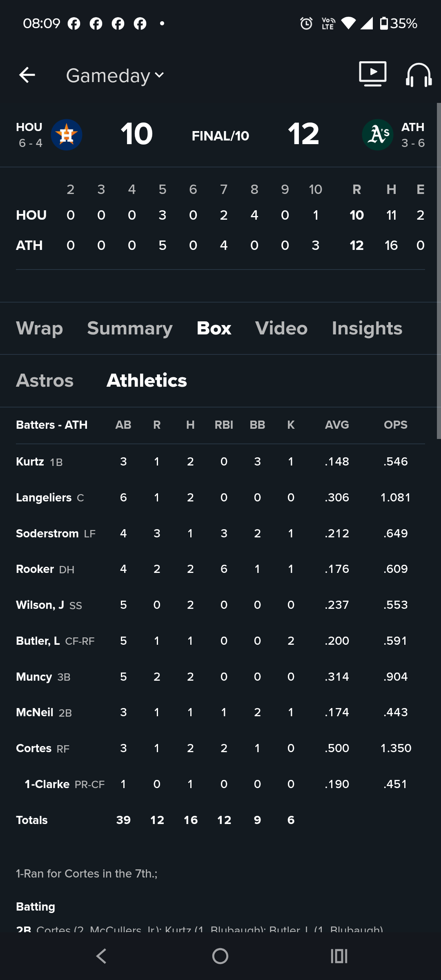Image resolution: width=441 pixels, height=980 pixels.
Task: Show the Astros box score
Action: point(45,381)
